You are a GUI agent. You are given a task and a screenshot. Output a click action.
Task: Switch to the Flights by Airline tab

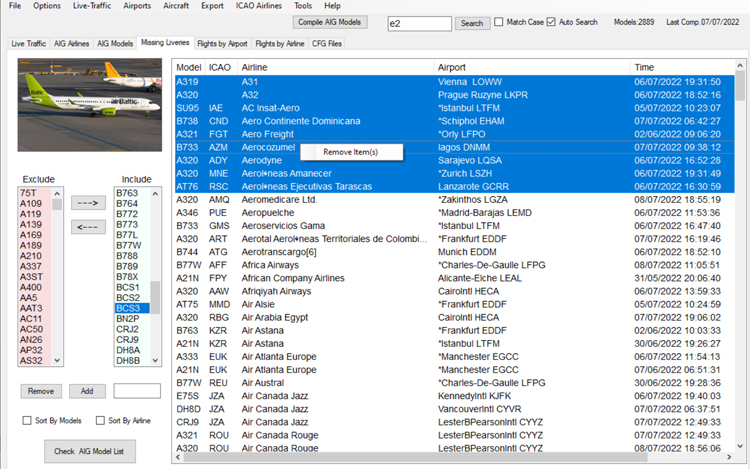(280, 44)
